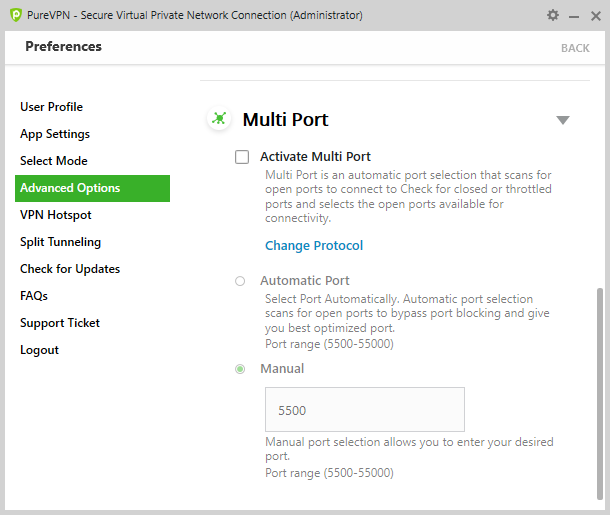
Task: Open the User Profile preferences
Action: coord(51,107)
